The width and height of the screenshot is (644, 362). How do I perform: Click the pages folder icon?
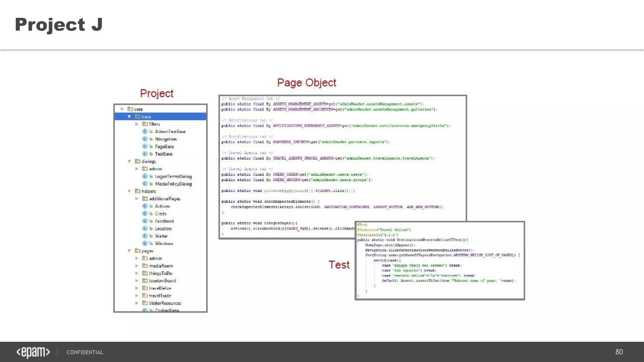pos(137,251)
